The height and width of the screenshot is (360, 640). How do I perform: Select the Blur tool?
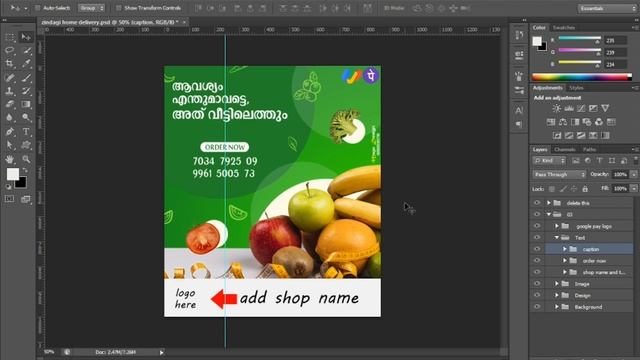coord(9,118)
